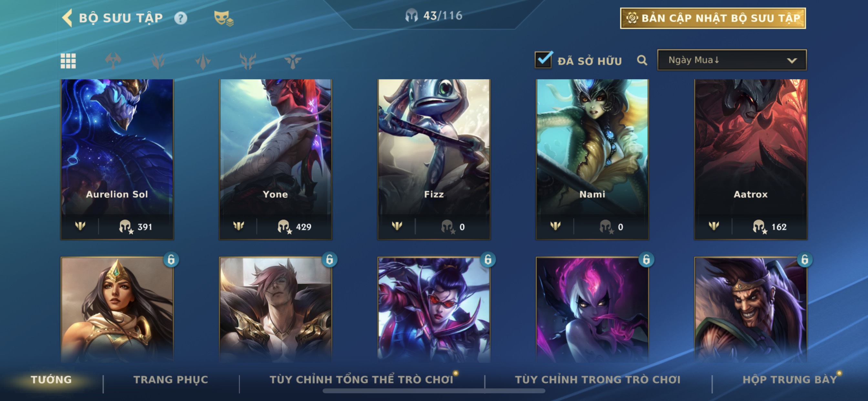Filter champions by the third role icon

(x=203, y=61)
